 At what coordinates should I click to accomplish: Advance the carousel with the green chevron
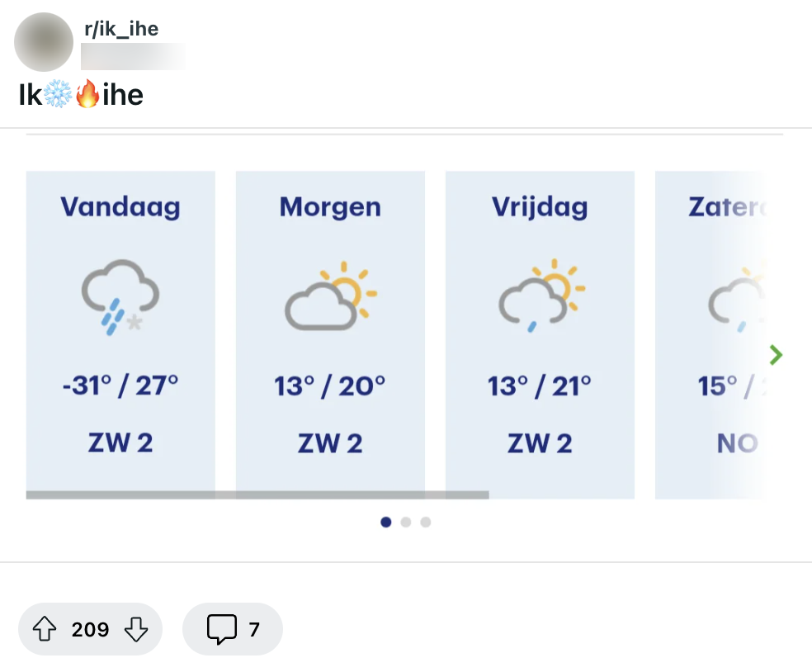[x=775, y=354]
